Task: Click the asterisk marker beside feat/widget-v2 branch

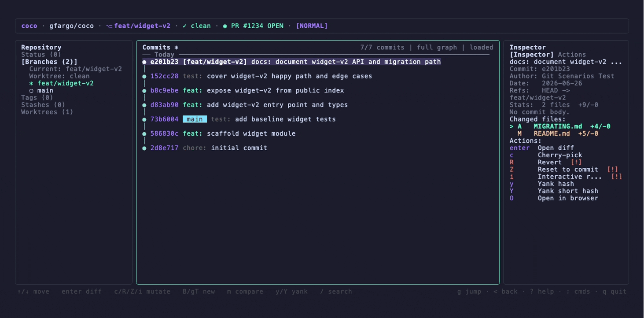Action: 31,83
